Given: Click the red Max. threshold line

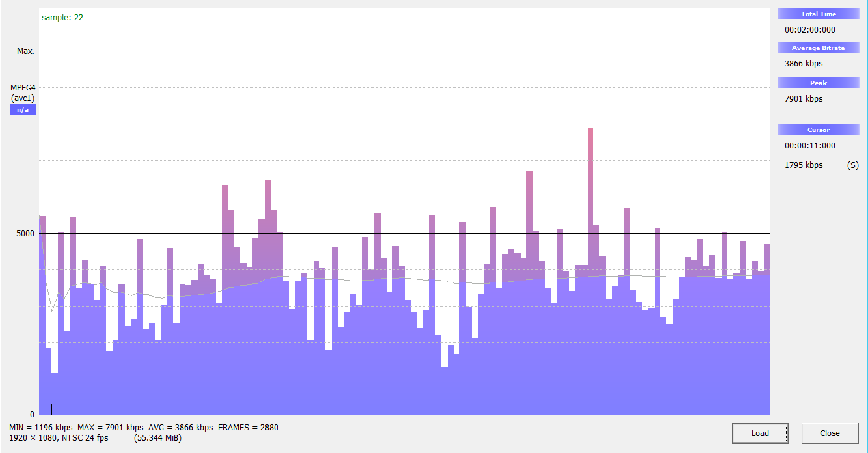Looking at the screenshot, I should click(404, 51).
